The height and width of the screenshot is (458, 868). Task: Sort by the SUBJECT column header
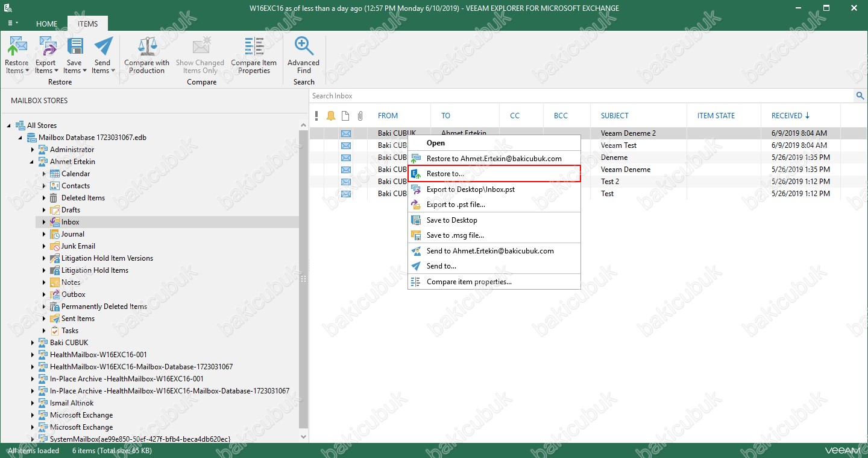(615, 116)
